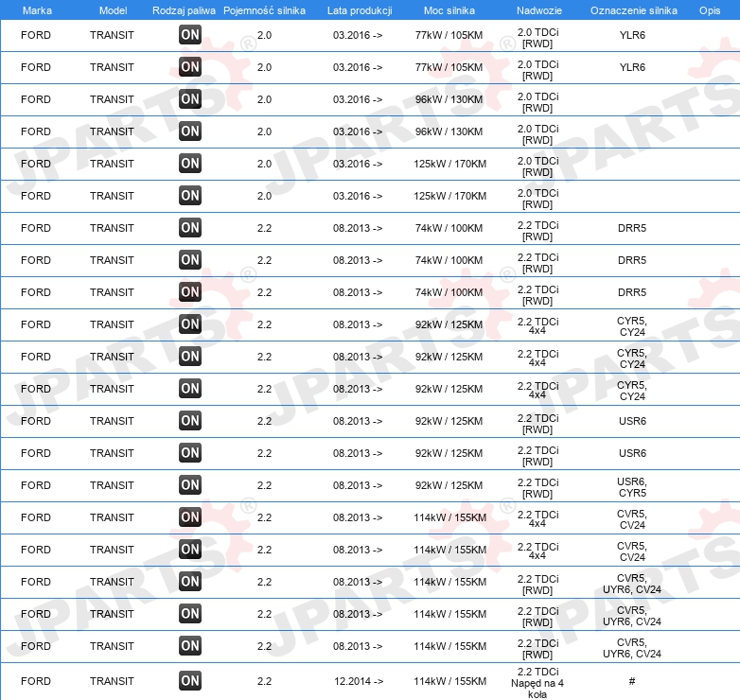Screen dimensions: 740x700
Task: Select the first 74kW / 100KM cell
Action: point(449,228)
